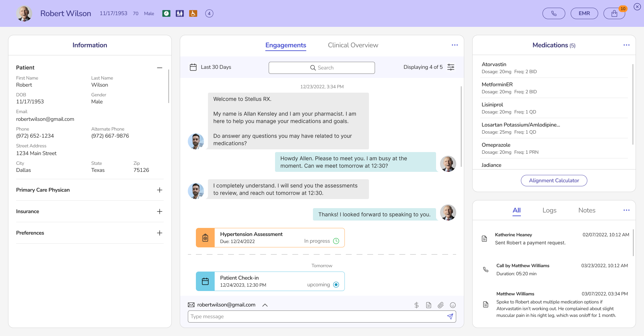The height and width of the screenshot is (336, 644).
Task: Click the dollar sign payment icon
Action: point(416,305)
